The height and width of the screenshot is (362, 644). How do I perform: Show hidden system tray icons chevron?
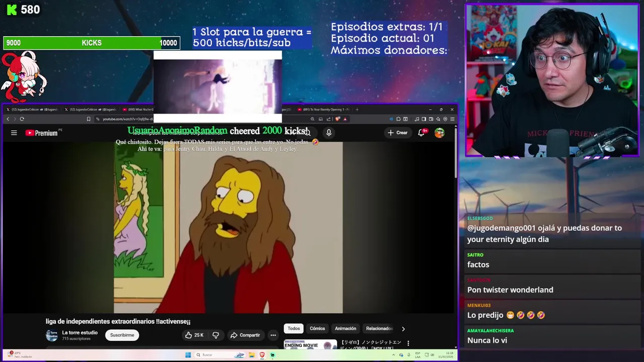pos(394,355)
